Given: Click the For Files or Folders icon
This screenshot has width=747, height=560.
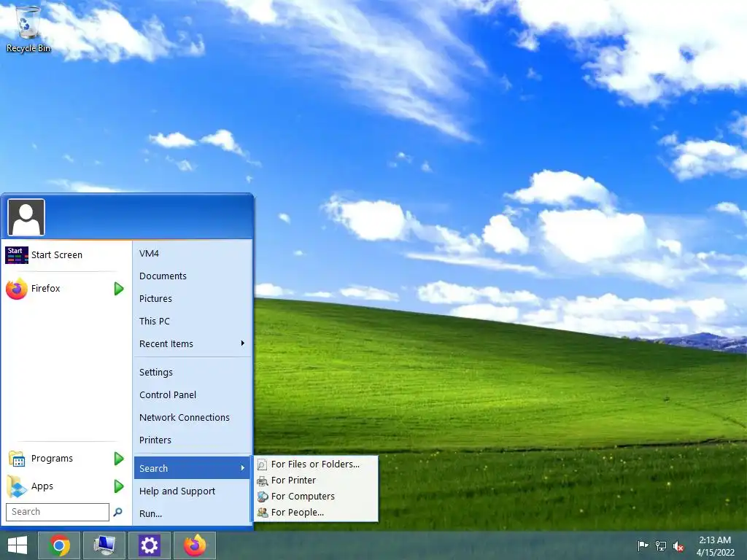Looking at the screenshot, I should pos(262,464).
